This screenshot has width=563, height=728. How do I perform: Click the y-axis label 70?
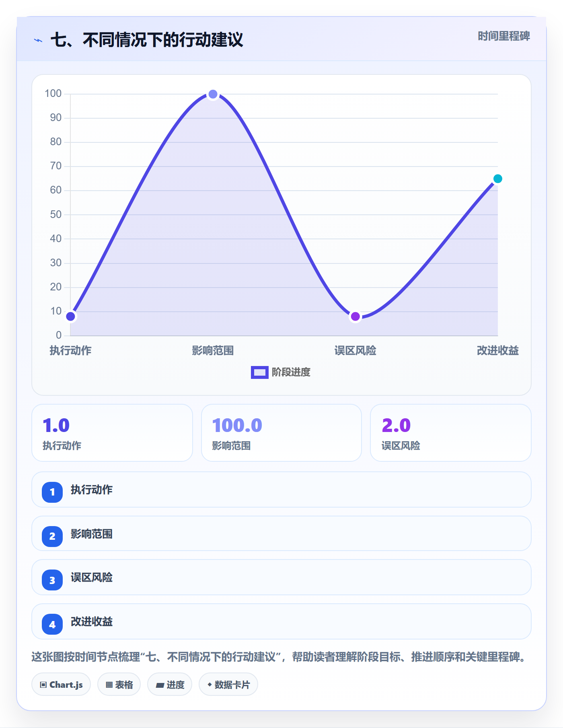click(56, 166)
